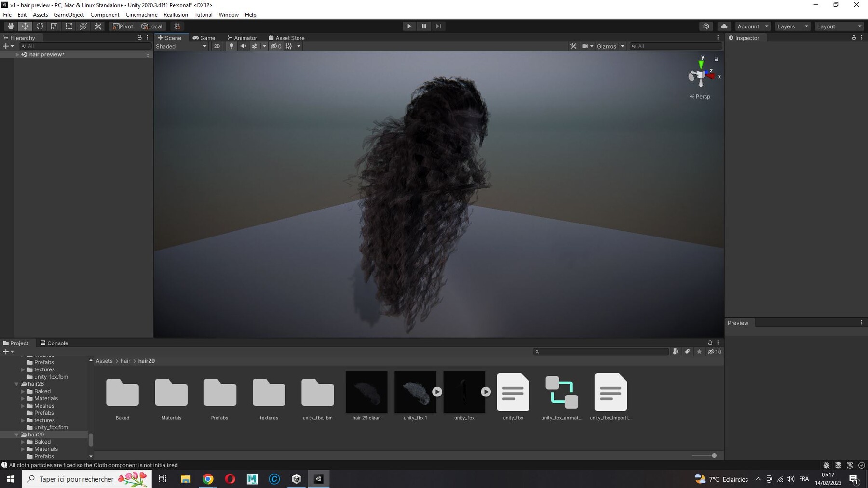Image resolution: width=868 pixels, height=488 pixels.
Task: Collapse the hair28 folder in Project tree
Action: [x=16, y=384]
